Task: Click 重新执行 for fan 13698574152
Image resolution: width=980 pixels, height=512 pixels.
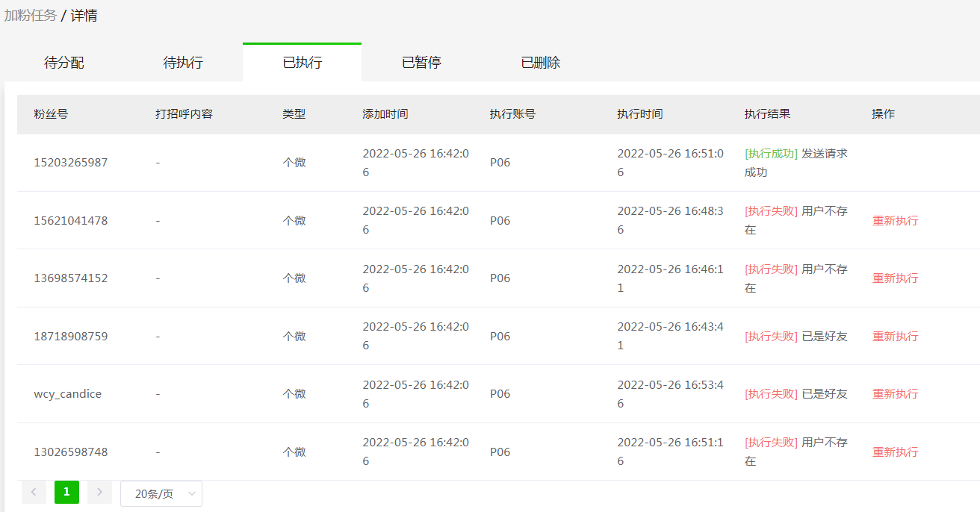Action: [x=895, y=278]
